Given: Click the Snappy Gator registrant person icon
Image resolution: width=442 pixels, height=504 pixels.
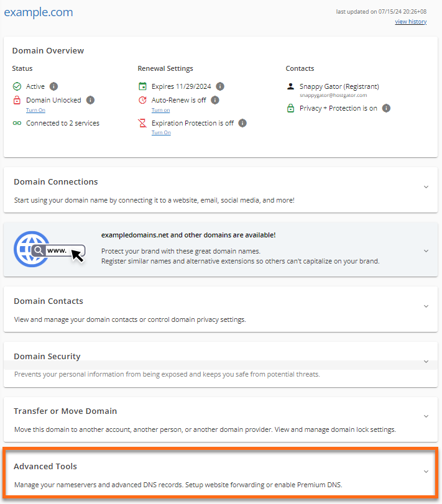Looking at the screenshot, I should [x=290, y=86].
